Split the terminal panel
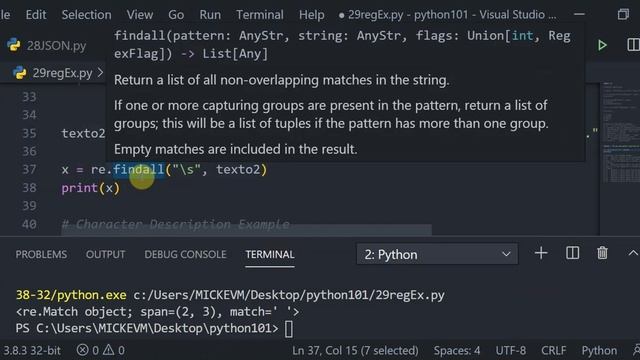 click(x=572, y=253)
